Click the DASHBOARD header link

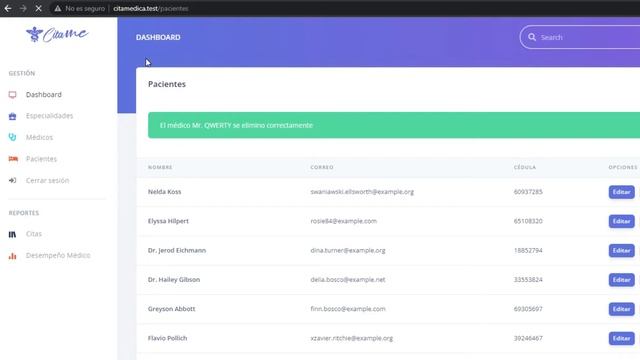[x=158, y=37]
